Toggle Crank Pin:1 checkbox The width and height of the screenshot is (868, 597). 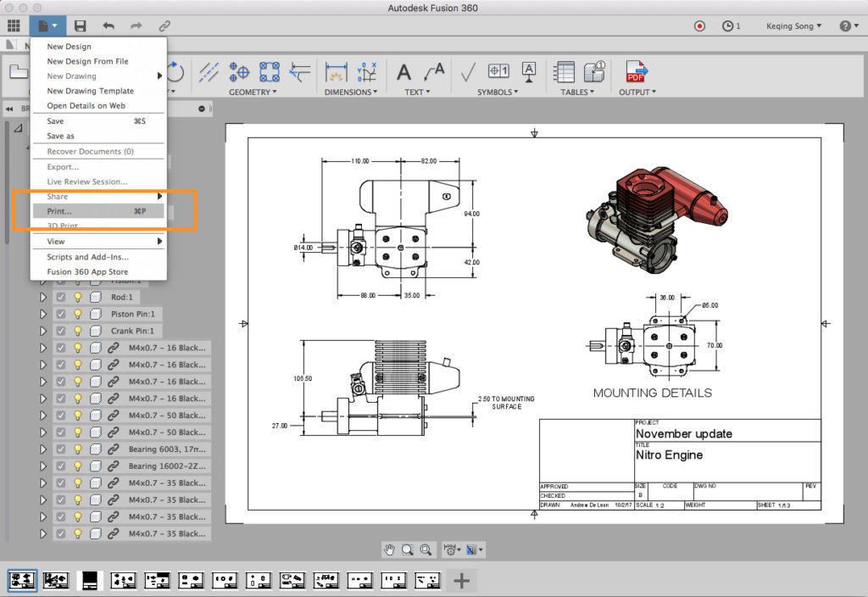61,331
